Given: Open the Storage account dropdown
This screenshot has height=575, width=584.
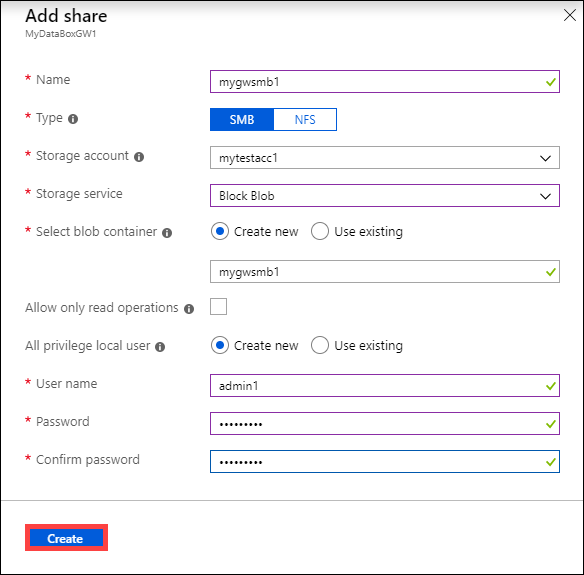Looking at the screenshot, I should [x=385, y=158].
